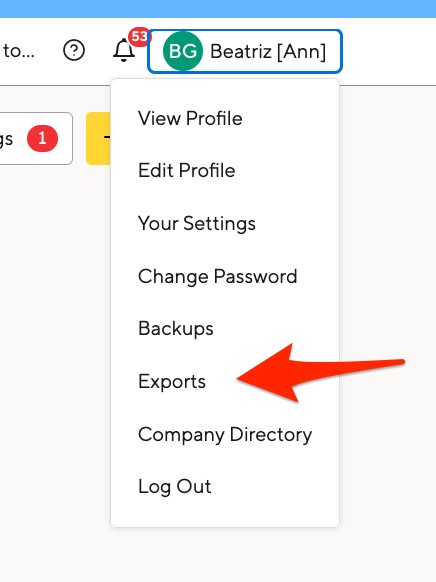Open Your Settings menu entry
This screenshot has width=436, height=582.
(x=197, y=223)
